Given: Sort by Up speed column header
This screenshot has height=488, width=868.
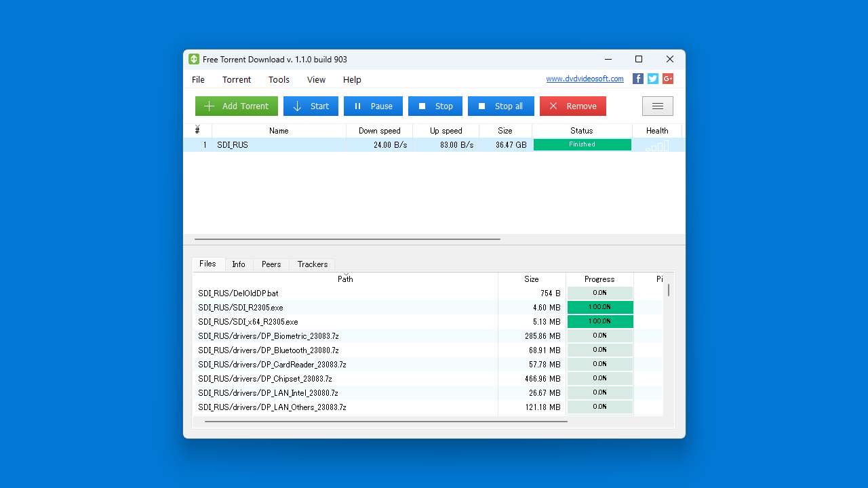Looking at the screenshot, I should click(446, 131).
